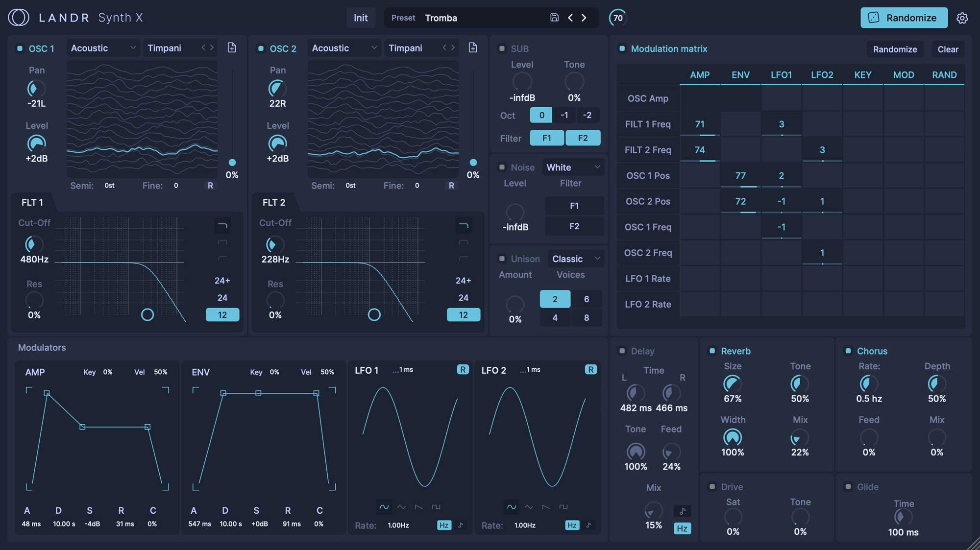
Task: Select triangle waveform for LFO 2
Action: pos(529,507)
